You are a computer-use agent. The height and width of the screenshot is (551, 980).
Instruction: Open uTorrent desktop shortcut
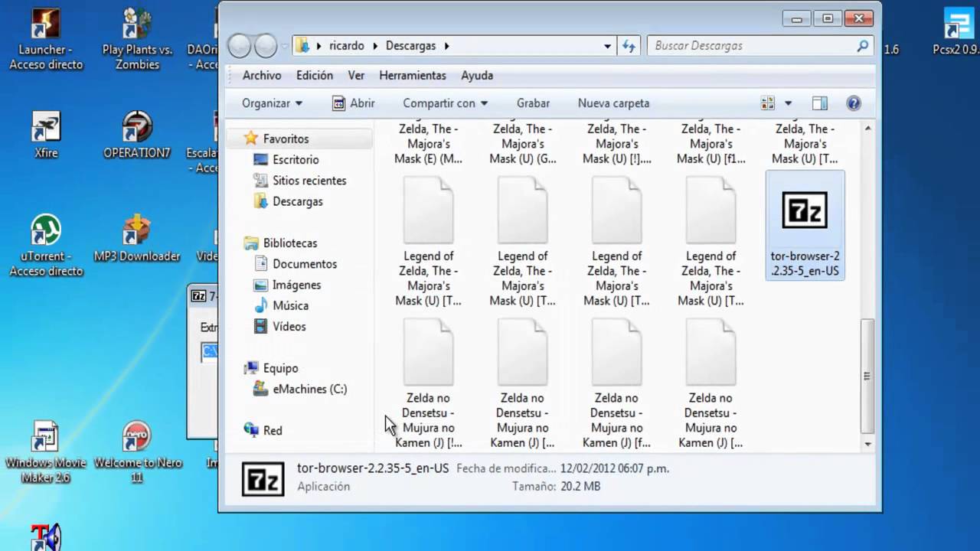pos(46,246)
